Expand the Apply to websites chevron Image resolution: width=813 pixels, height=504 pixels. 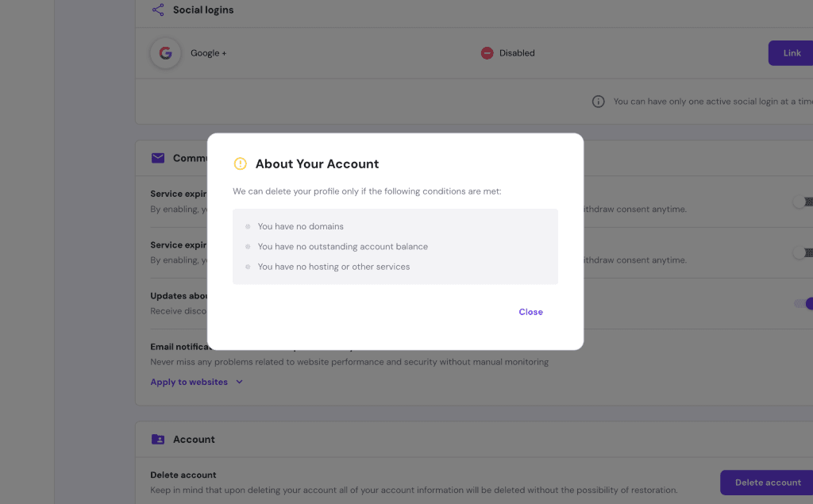click(240, 382)
